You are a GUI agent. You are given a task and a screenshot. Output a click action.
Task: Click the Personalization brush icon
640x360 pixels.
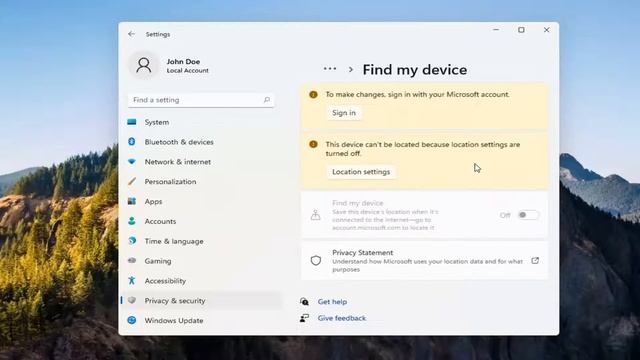131,181
